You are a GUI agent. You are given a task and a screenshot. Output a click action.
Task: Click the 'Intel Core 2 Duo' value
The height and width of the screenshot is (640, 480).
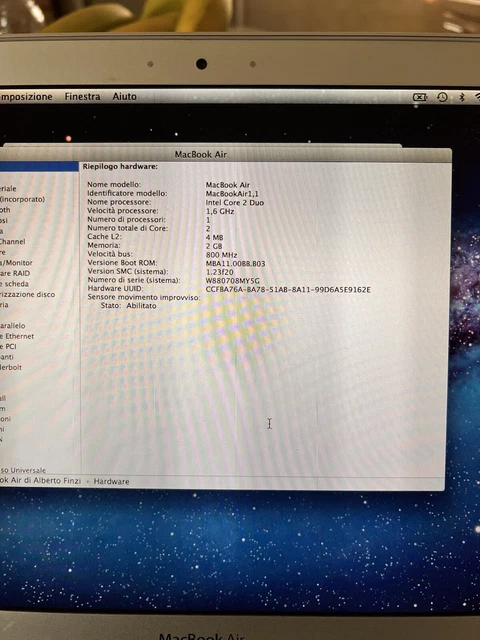235,203
